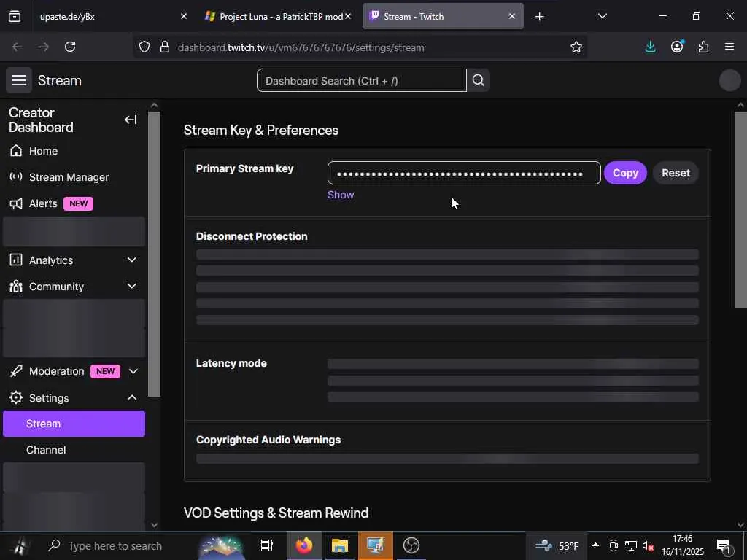Image resolution: width=747 pixels, height=560 pixels.
Task: Click the main page scrollbar thumb
Action: 740,209
